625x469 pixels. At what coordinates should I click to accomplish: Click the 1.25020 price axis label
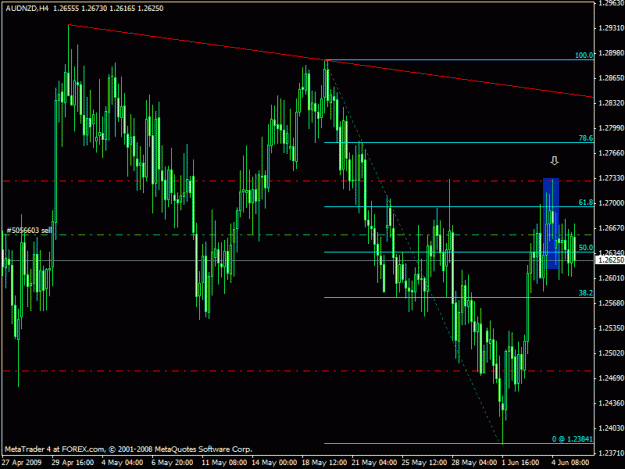tap(611, 353)
